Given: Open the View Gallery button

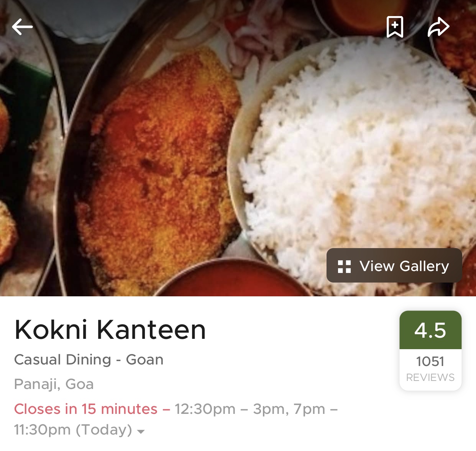Looking at the screenshot, I should pos(394,265).
